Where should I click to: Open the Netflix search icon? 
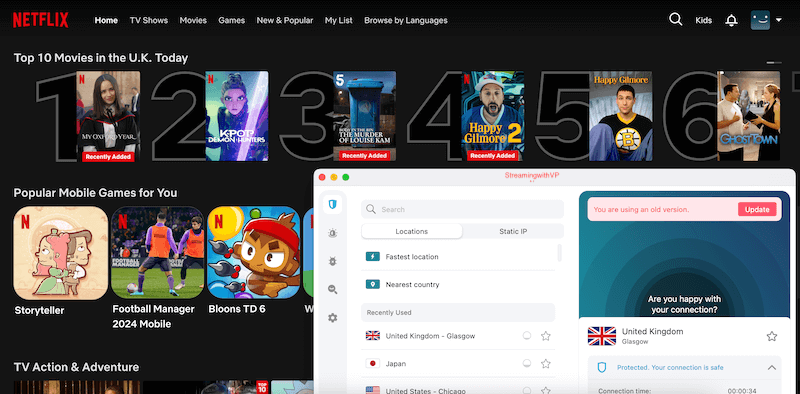676,19
